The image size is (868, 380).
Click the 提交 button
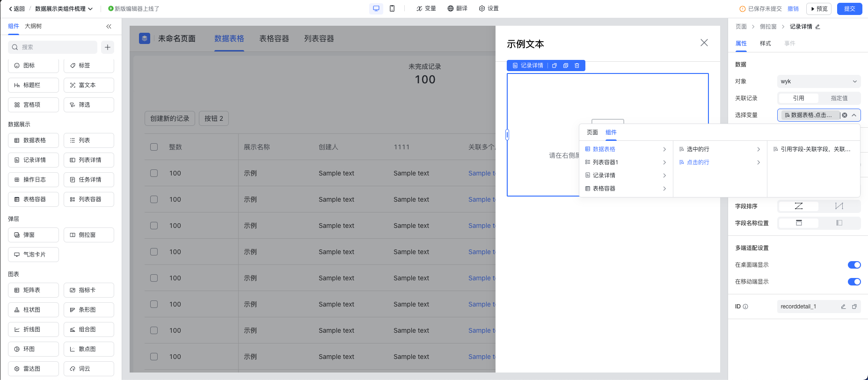tap(850, 9)
